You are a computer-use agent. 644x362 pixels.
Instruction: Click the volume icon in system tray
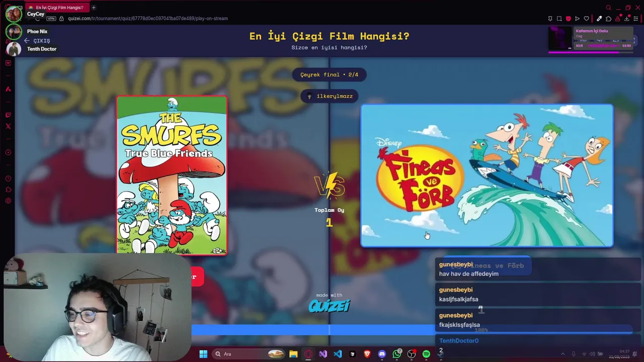tap(592, 354)
